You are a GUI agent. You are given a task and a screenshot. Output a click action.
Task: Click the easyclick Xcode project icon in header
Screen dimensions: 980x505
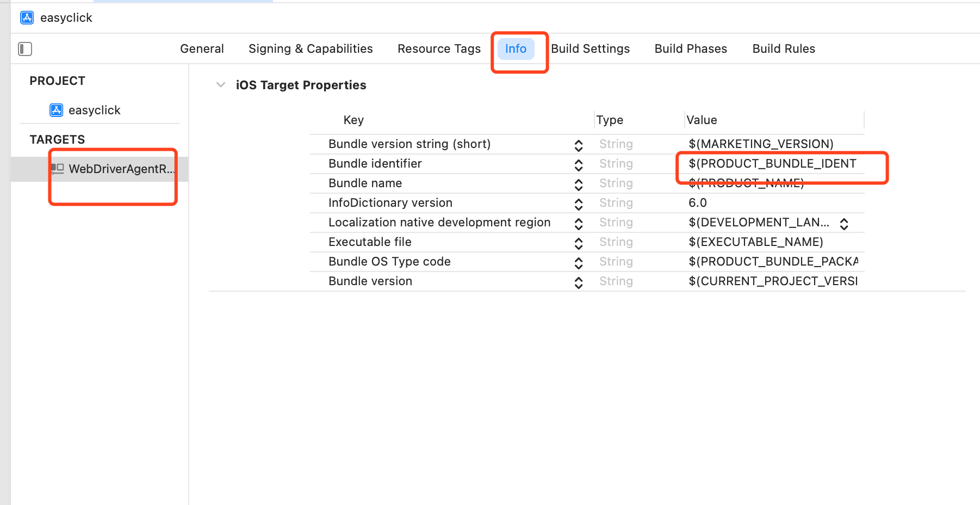(x=27, y=17)
